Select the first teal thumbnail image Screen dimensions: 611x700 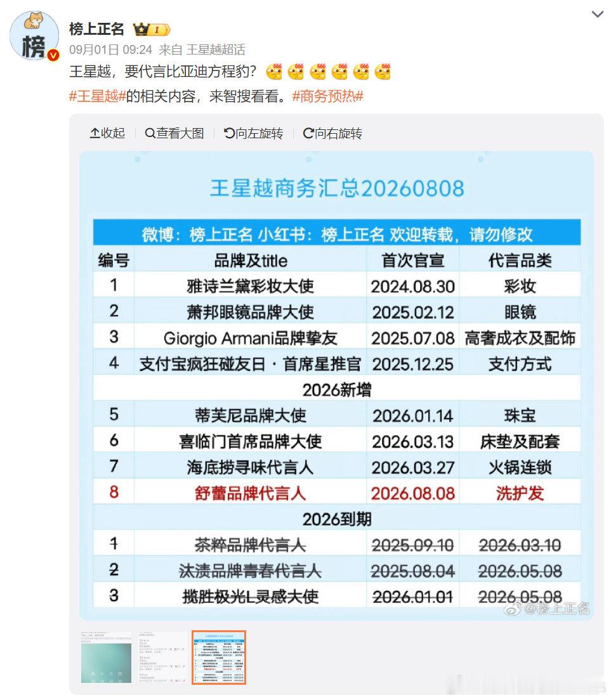(x=107, y=657)
